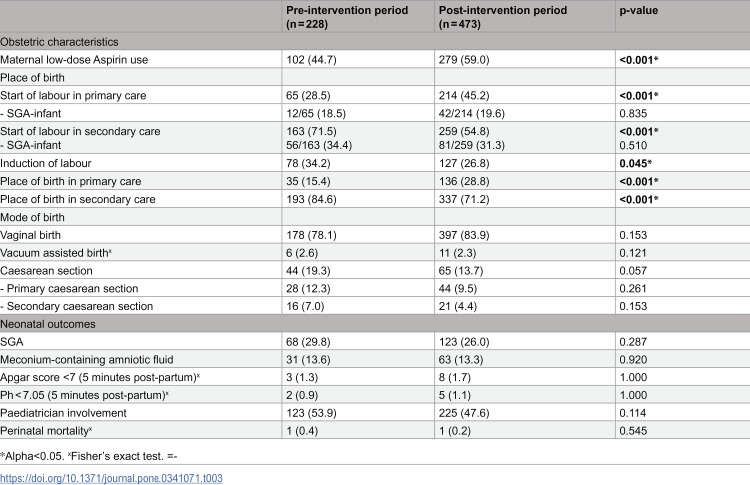Select the Secondary caesarean section p-value 0.153
This screenshot has width=750, height=485.
click(633, 306)
